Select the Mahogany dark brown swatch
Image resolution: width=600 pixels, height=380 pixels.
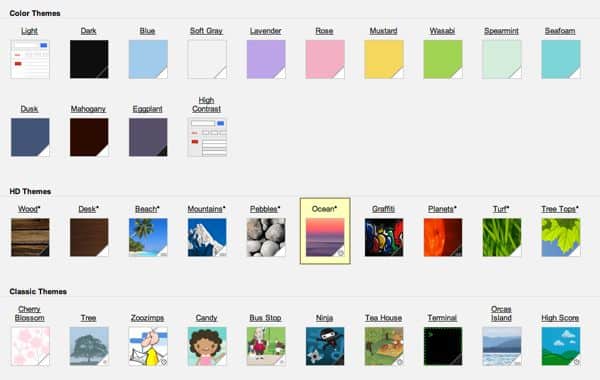pyautogui.click(x=89, y=137)
